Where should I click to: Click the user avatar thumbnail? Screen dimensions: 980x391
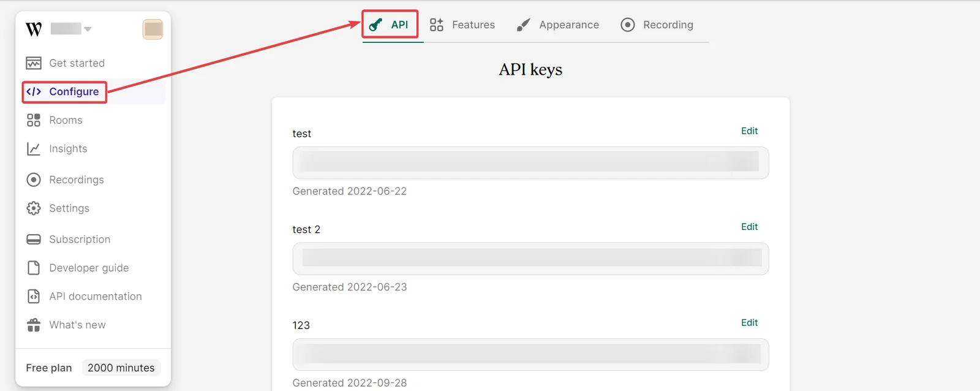click(x=153, y=29)
